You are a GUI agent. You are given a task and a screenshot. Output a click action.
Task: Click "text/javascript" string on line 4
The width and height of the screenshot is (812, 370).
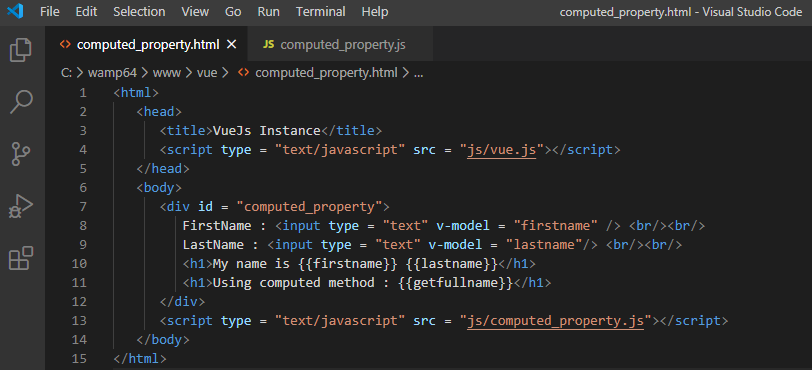tap(340, 150)
